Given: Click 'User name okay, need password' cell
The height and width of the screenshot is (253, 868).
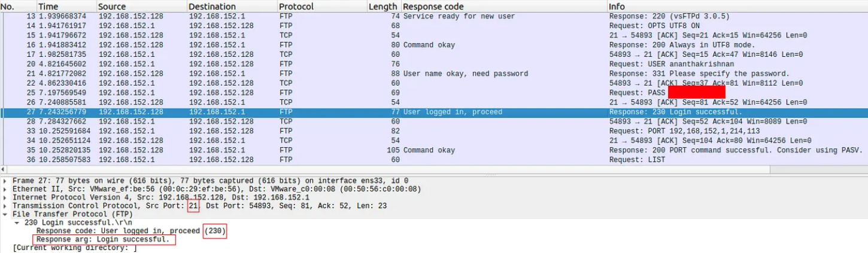Looking at the screenshot, I should click(466, 74).
